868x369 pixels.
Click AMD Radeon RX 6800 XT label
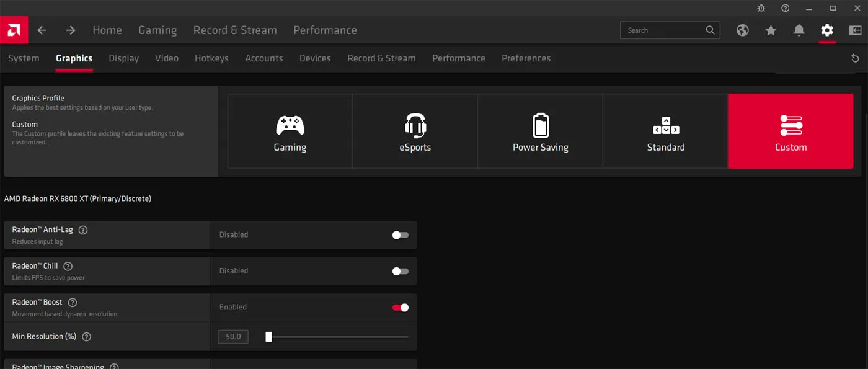coord(77,198)
